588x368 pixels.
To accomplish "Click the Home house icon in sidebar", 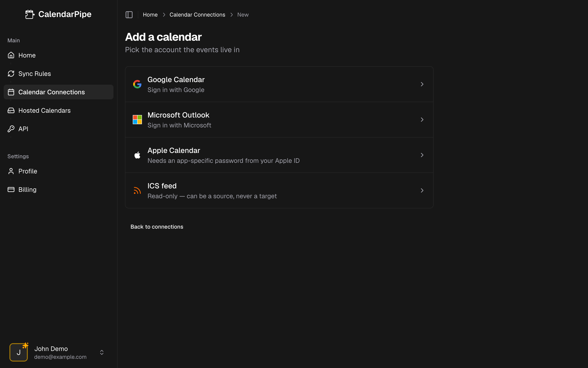I will click(x=11, y=55).
